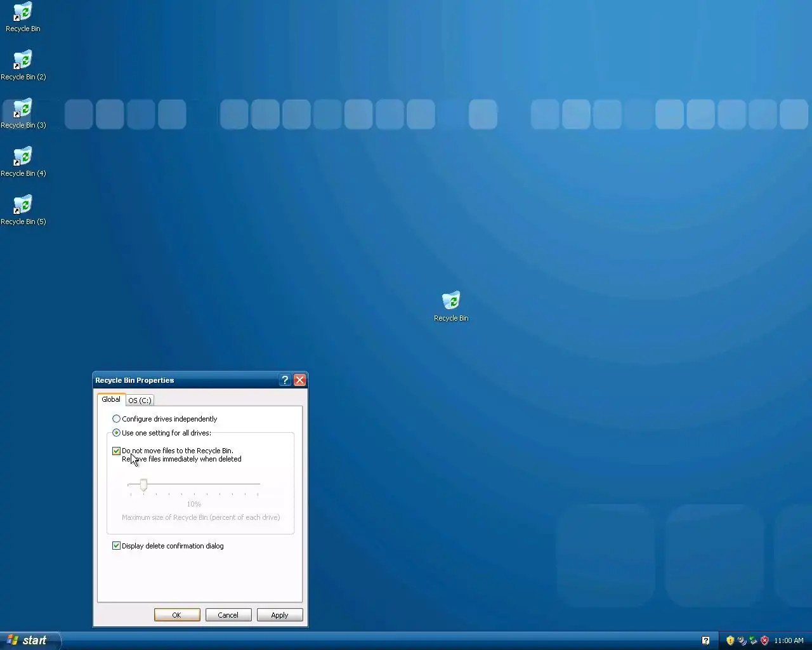Image resolution: width=812 pixels, height=650 pixels.
Task: Select Recycle Bin (2) desktop shortcut
Action: (23, 65)
